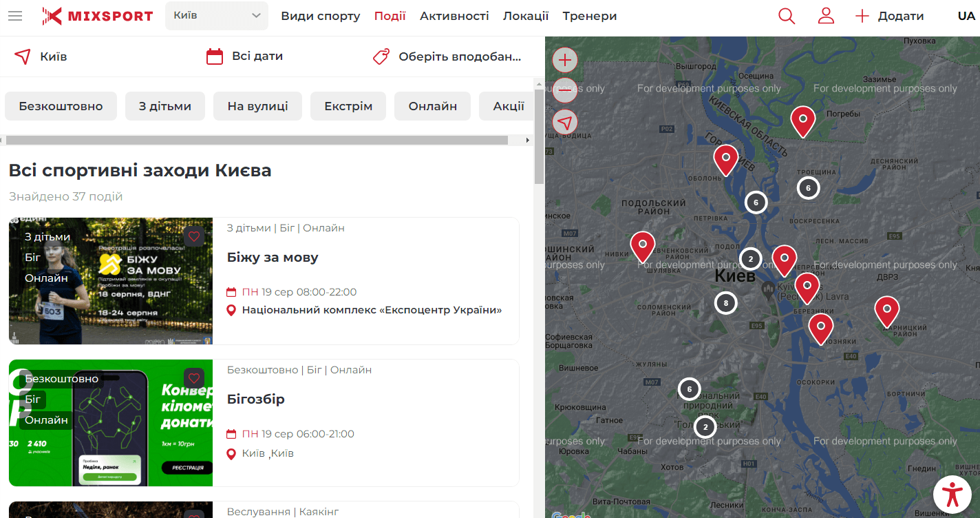The image size is (980, 518).
Task: Click 'Знайдено 37 подій' text
Action: (66, 196)
